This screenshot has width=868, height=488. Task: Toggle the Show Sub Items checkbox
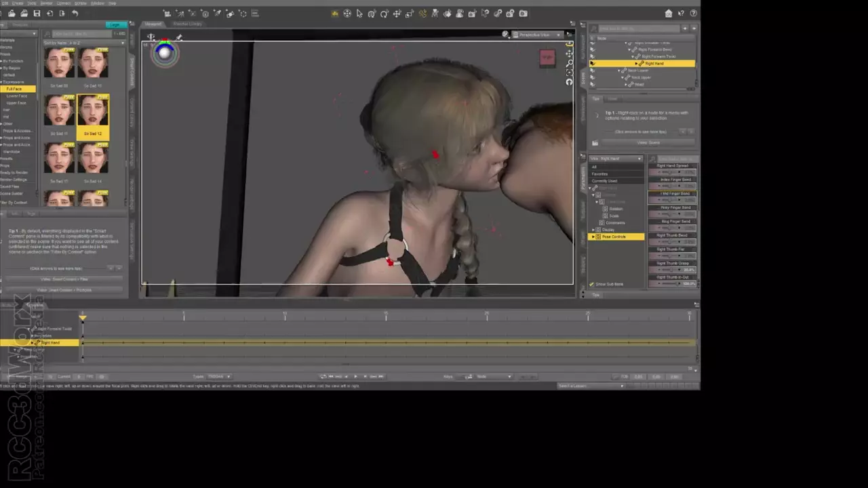[x=591, y=284]
